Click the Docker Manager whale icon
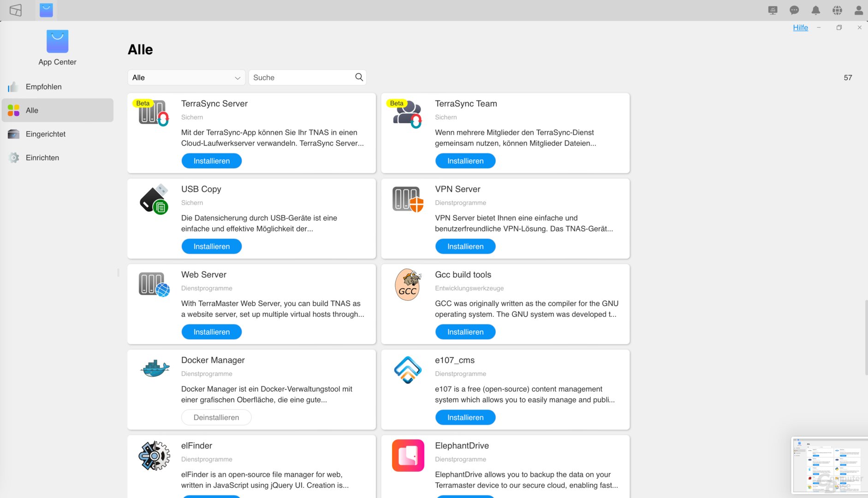The image size is (868, 498). [155, 369]
